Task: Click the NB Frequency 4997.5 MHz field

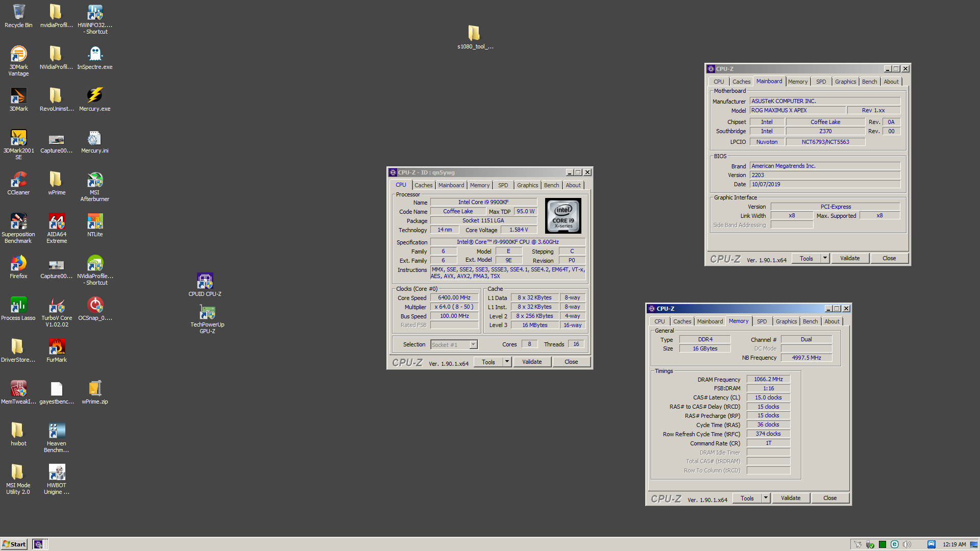Action: pyautogui.click(x=806, y=358)
